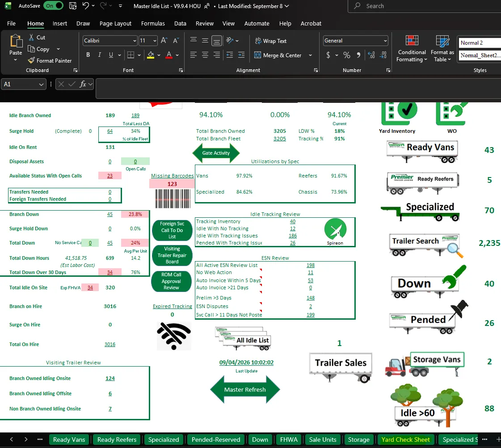
Task: Open the Spireon green tracking icon
Action: click(335, 229)
